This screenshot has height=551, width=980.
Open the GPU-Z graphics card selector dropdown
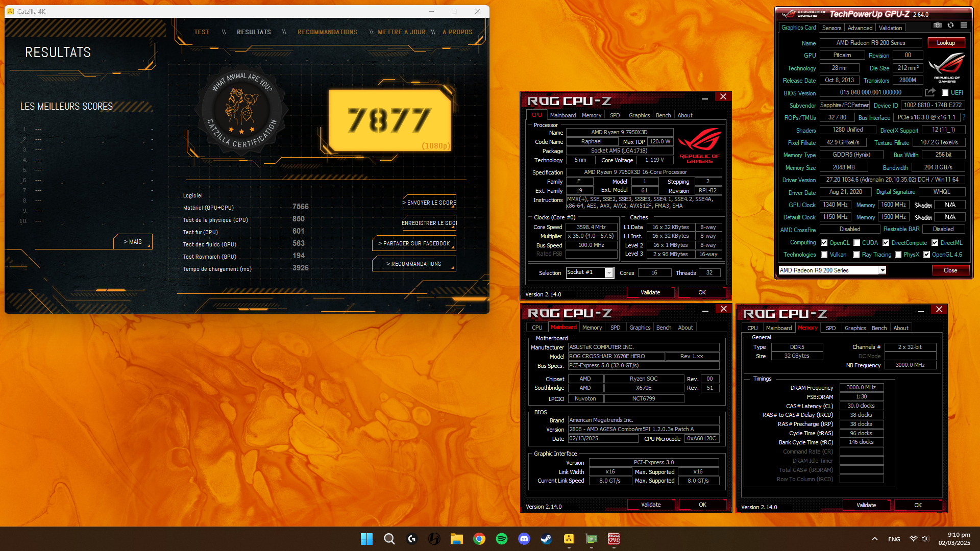point(881,270)
